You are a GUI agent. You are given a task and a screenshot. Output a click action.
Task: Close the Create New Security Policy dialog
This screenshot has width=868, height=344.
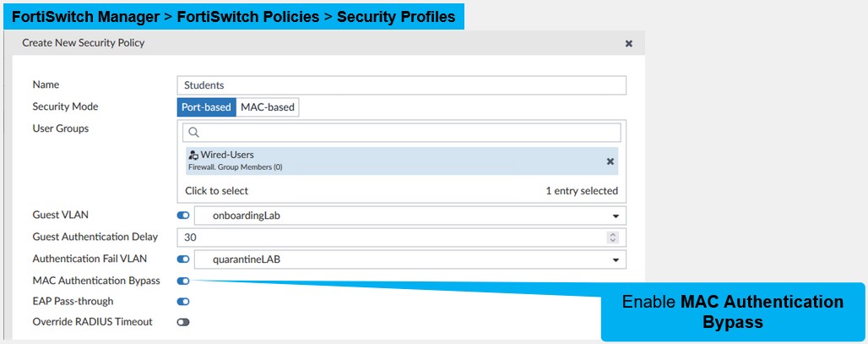pos(628,43)
